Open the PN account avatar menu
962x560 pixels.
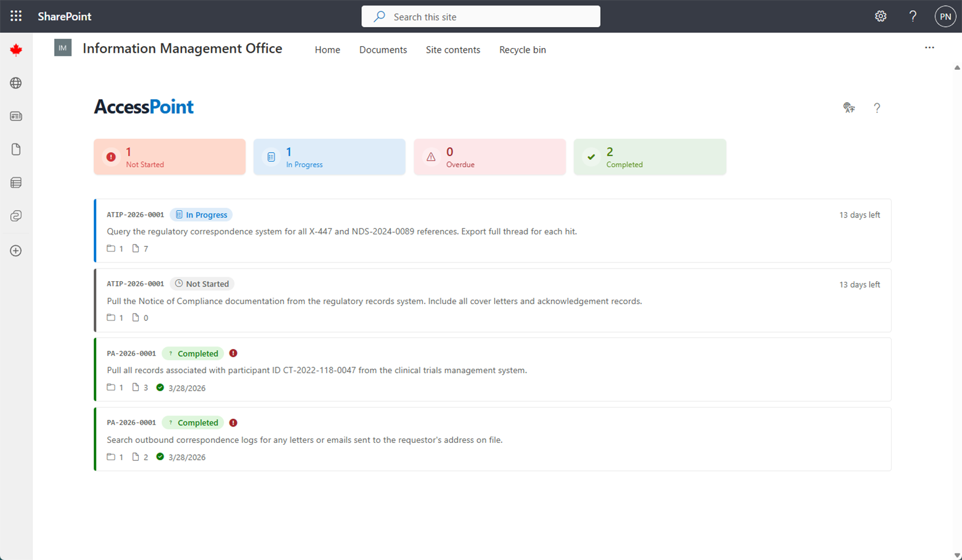tap(945, 16)
